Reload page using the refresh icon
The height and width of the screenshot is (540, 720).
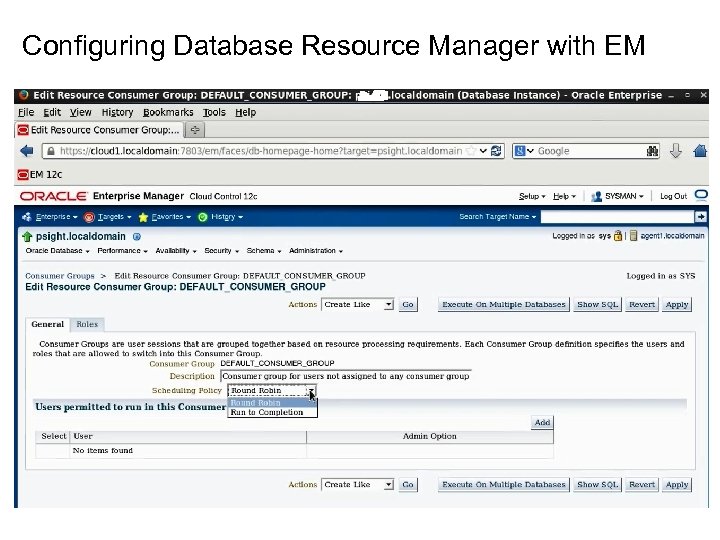pos(496,151)
